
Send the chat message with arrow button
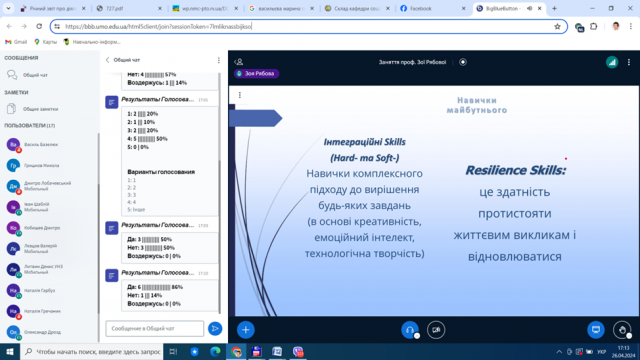pos(215,329)
